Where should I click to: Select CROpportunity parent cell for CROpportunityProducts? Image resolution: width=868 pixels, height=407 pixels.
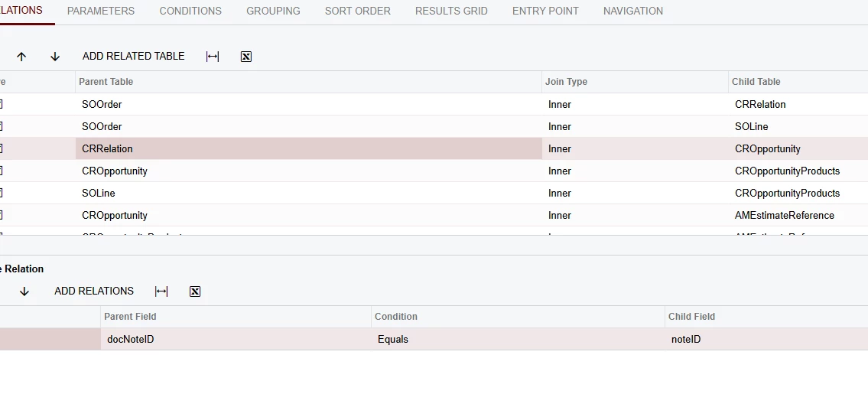tap(309, 171)
